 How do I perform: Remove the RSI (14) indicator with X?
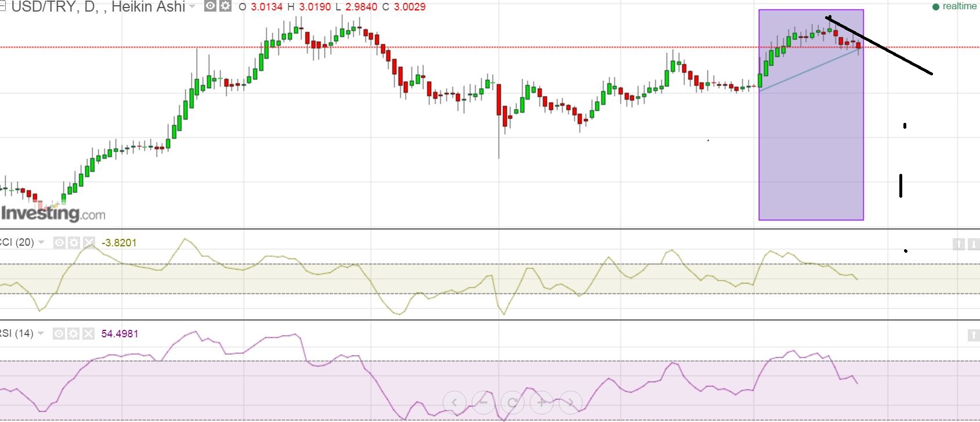coord(88,334)
